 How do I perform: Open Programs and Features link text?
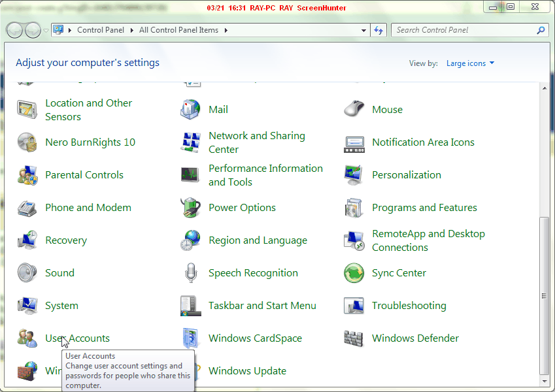click(424, 208)
